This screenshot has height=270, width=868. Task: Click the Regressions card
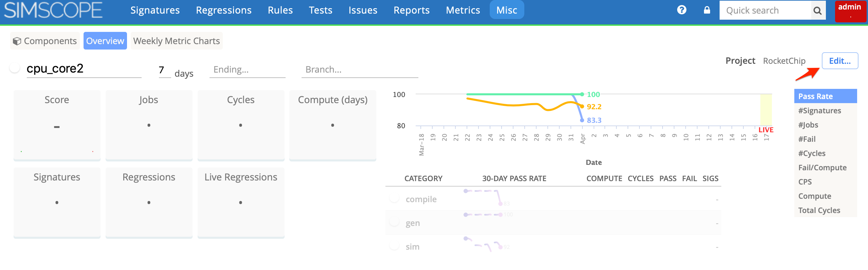pyautogui.click(x=149, y=203)
